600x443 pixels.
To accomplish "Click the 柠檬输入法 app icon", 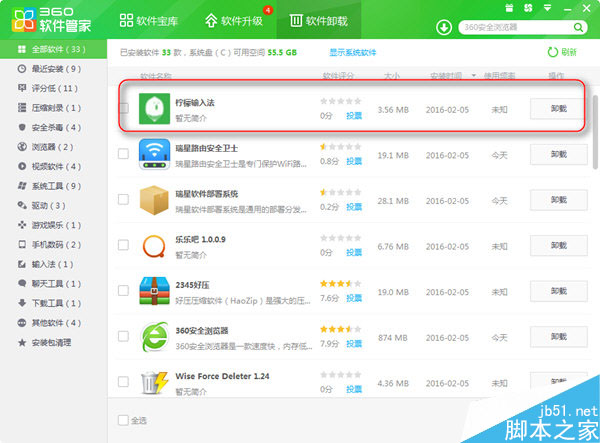I will [154, 109].
